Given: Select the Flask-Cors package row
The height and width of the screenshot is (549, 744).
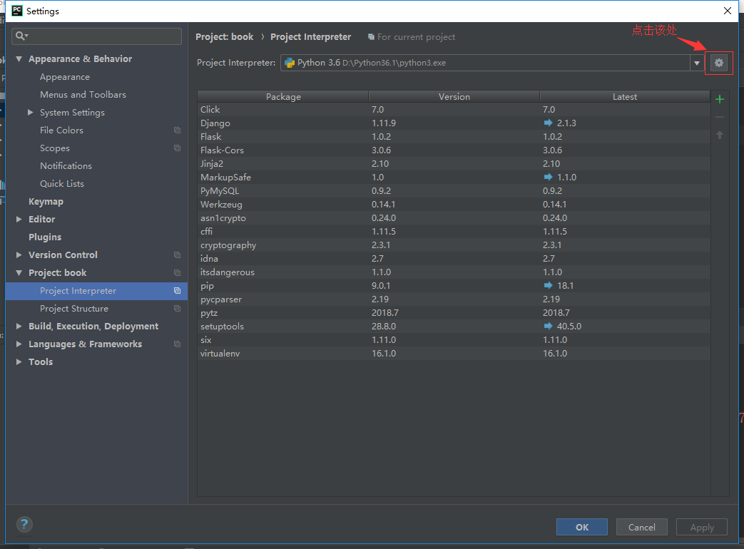Looking at the screenshot, I should 454,150.
